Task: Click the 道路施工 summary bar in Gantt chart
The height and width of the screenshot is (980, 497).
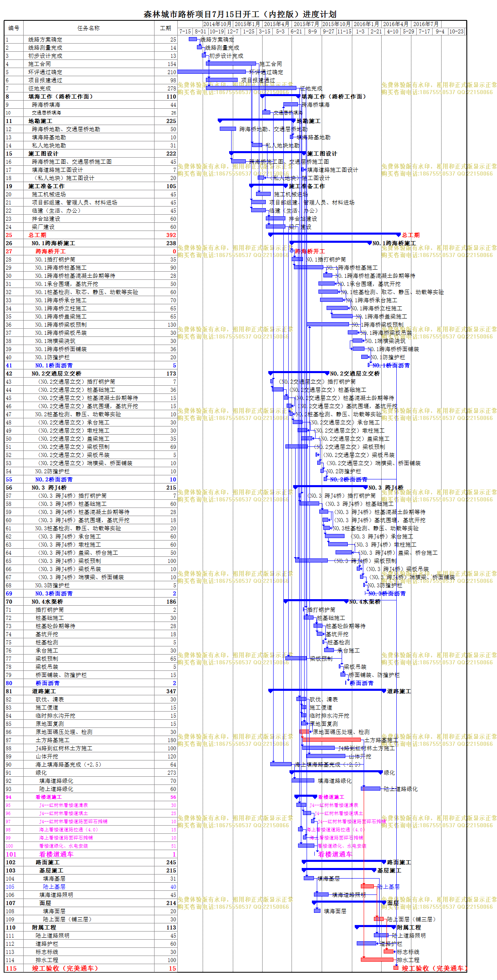Action: pos(327,690)
